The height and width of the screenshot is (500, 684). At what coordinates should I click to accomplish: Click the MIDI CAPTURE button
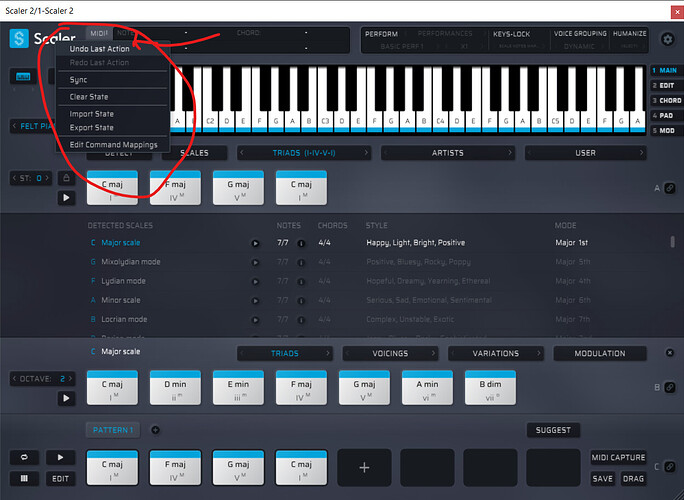pos(618,457)
